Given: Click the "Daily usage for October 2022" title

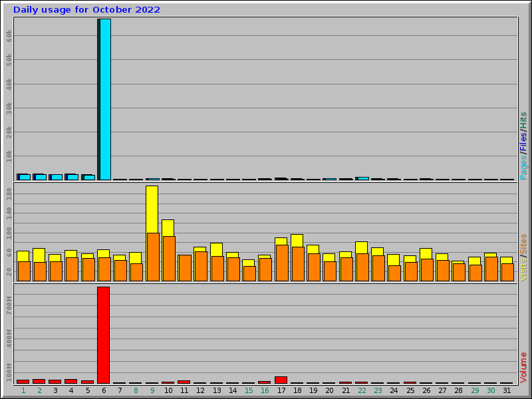Looking at the screenshot, I should (x=86, y=9).
